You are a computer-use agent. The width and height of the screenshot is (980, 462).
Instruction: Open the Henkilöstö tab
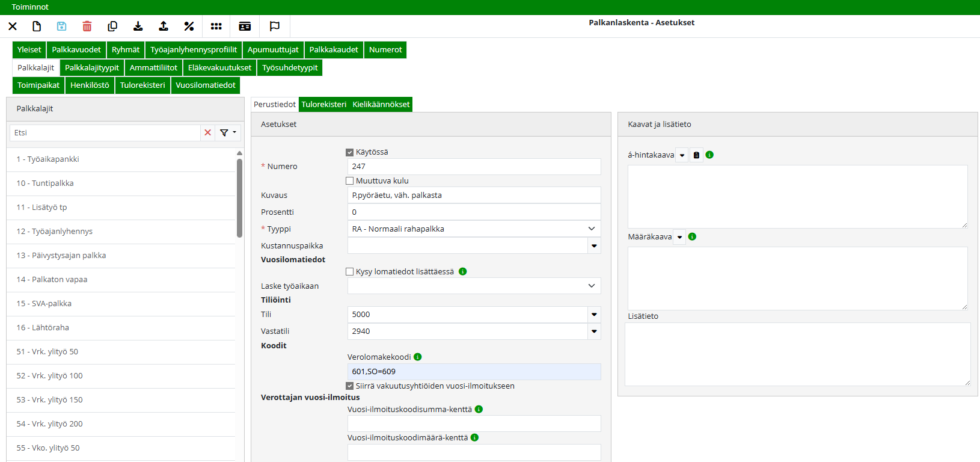pyautogui.click(x=90, y=85)
